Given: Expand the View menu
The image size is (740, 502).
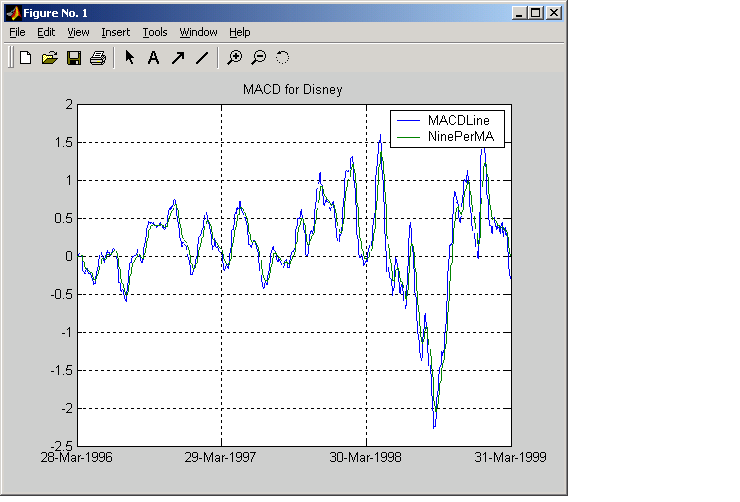Looking at the screenshot, I should (x=78, y=32).
